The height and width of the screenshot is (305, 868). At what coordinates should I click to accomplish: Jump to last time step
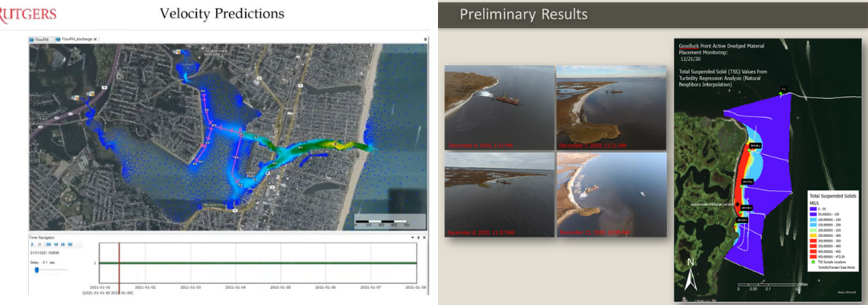click(70, 244)
